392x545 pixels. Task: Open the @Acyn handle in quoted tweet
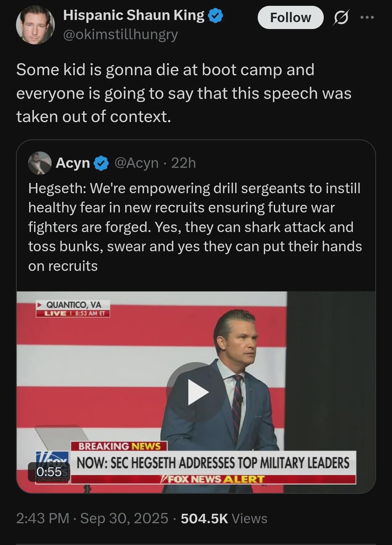136,163
